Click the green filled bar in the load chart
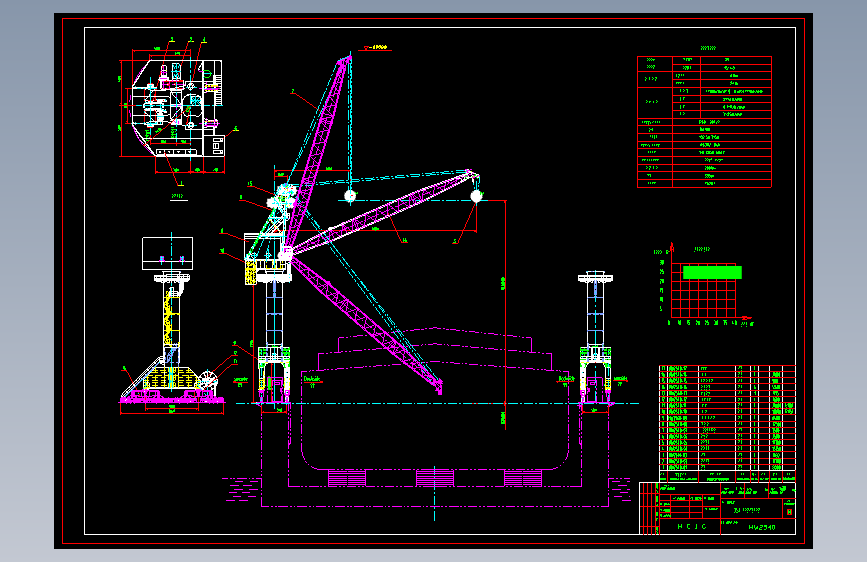The width and height of the screenshot is (867, 562). point(712,272)
